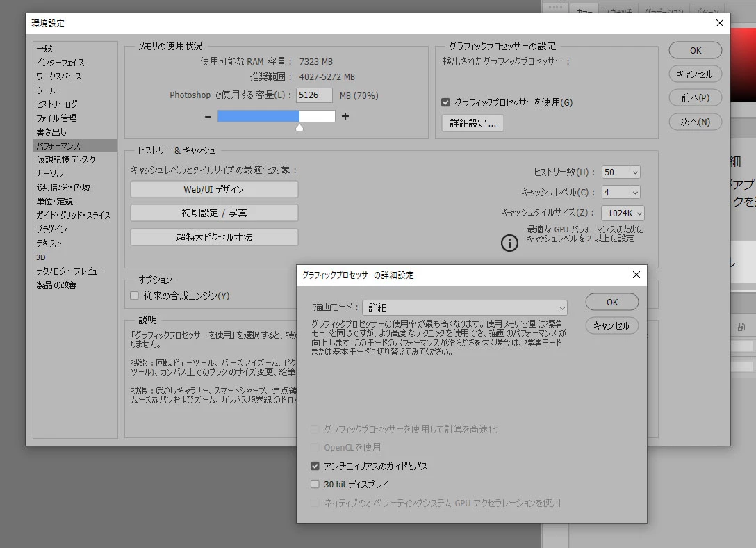Click the 次へ(N) button

(696, 122)
